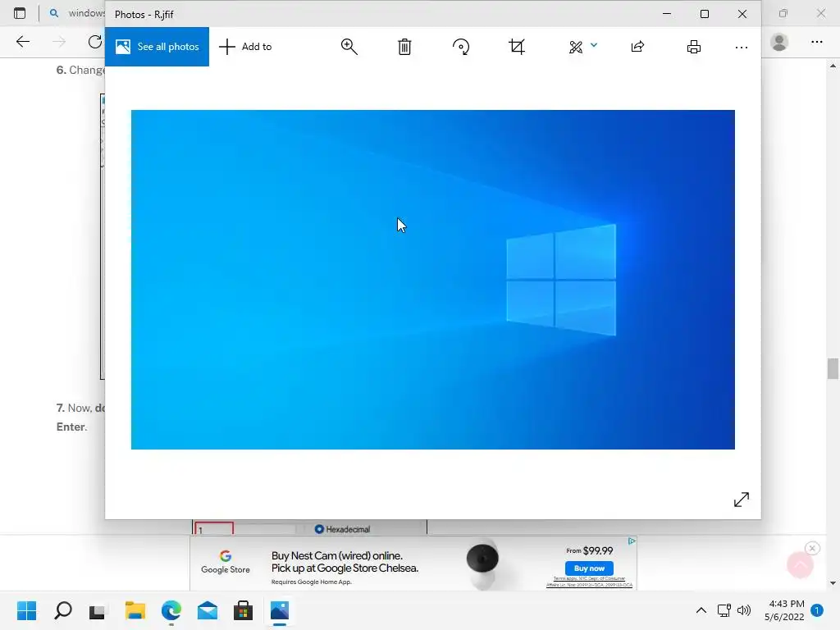The height and width of the screenshot is (630, 840).
Task: Open Edge tab actions menu icon
Action: (x=20, y=13)
